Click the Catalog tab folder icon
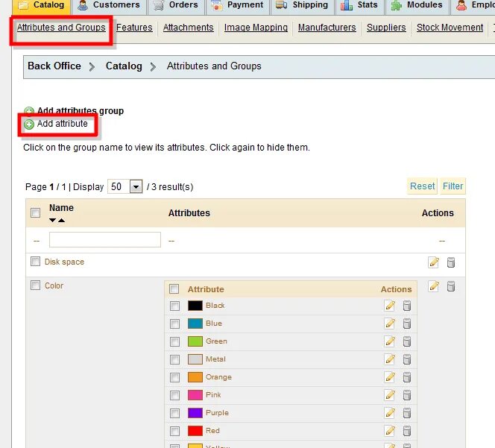 pos(22,5)
